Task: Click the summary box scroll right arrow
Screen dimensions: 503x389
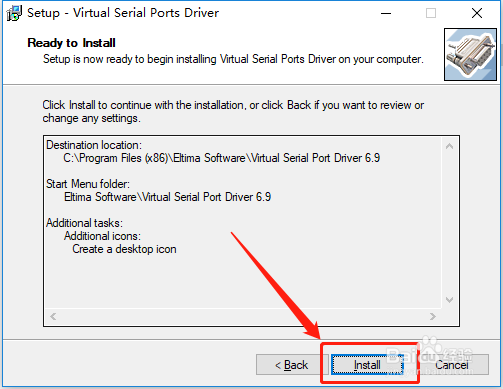Action: pyautogui.click(x=433, y=316)
